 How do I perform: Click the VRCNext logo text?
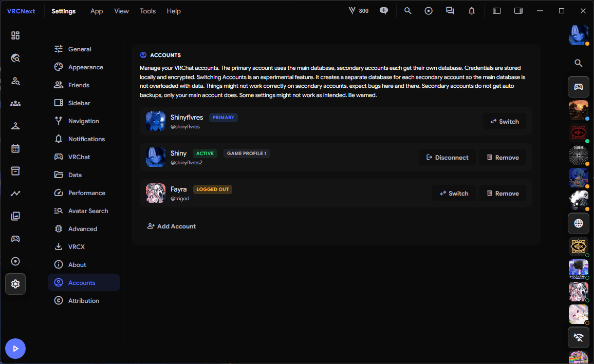(21, 11)
